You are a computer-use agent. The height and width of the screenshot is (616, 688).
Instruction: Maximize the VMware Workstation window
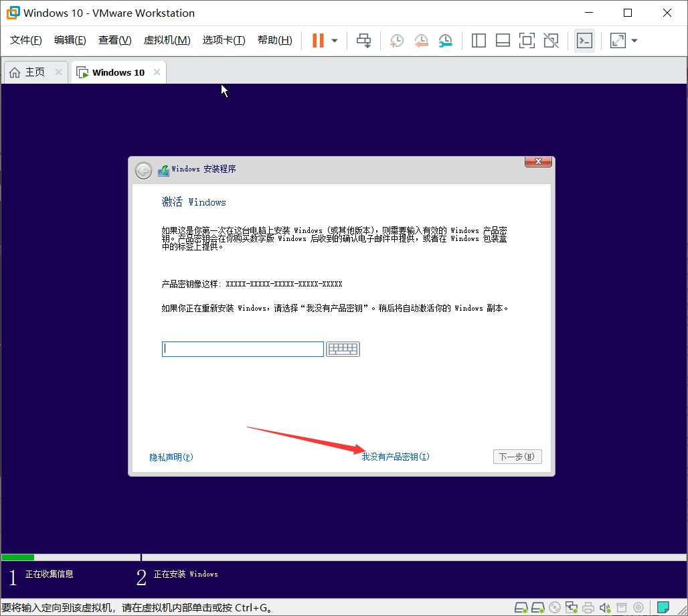coord(628,13)
